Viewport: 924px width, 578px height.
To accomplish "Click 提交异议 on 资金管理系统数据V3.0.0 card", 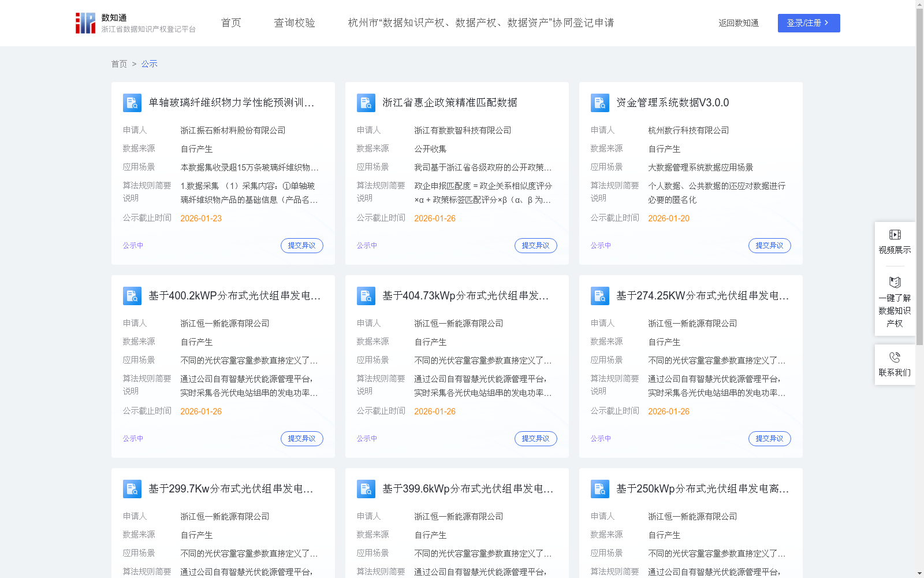I will pyautogui.click(x=770, y=246).
